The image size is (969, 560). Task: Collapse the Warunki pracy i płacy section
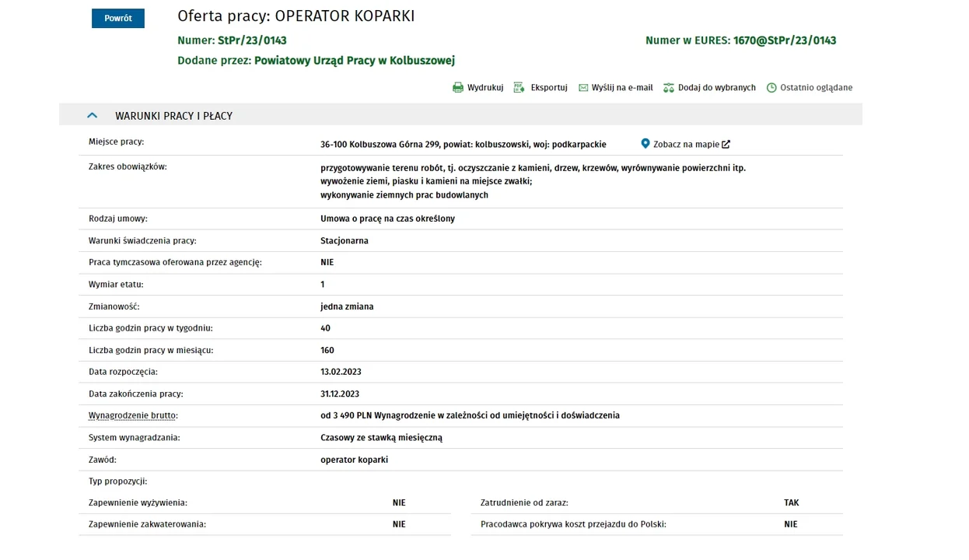92,115
